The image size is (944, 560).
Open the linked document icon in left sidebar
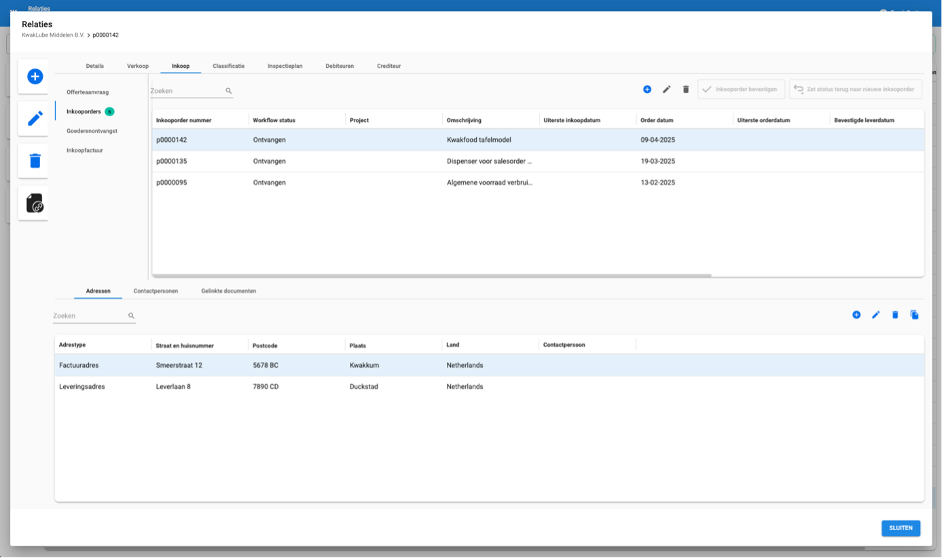click(x=35, y=203)
